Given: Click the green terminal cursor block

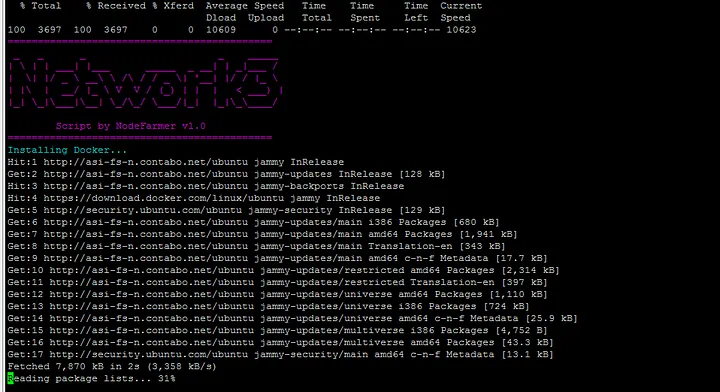Looking at the screenshot, I should point(10,378).
